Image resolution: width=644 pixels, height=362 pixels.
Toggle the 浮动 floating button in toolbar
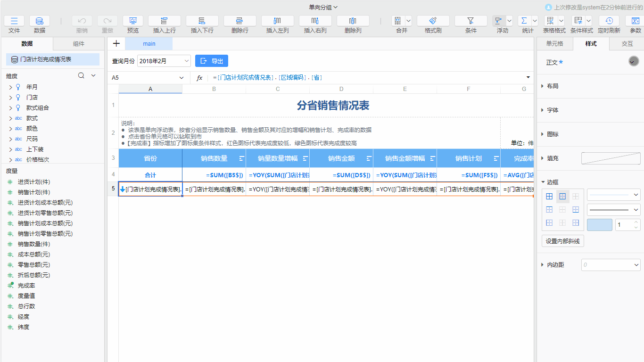point(498,21)
